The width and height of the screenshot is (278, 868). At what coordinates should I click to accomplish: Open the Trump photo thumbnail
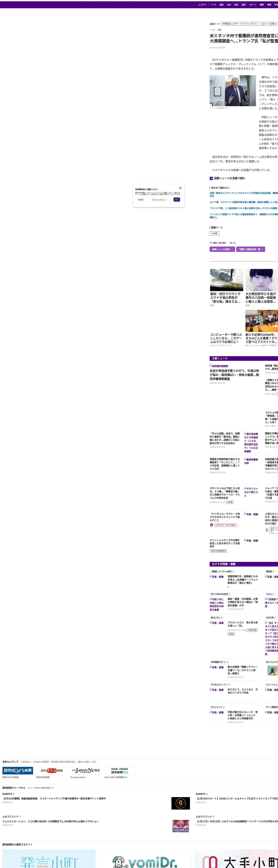(233, 91)
